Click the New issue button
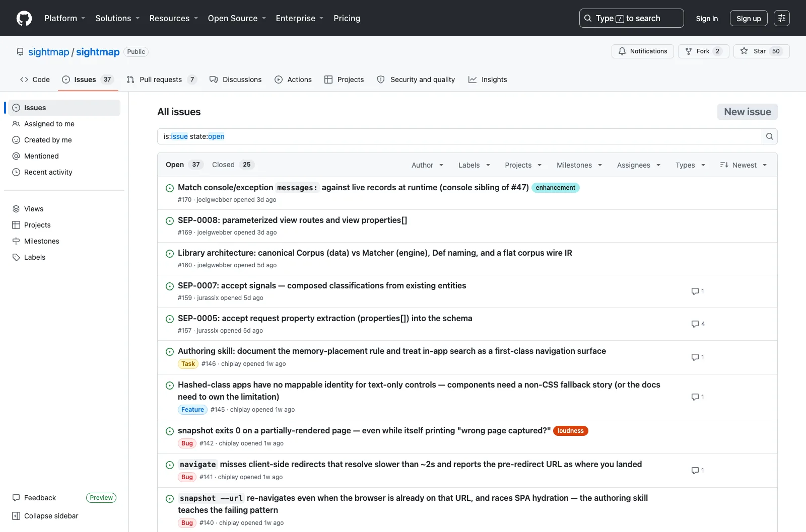 pyautogui.click(x=748, y=112)
